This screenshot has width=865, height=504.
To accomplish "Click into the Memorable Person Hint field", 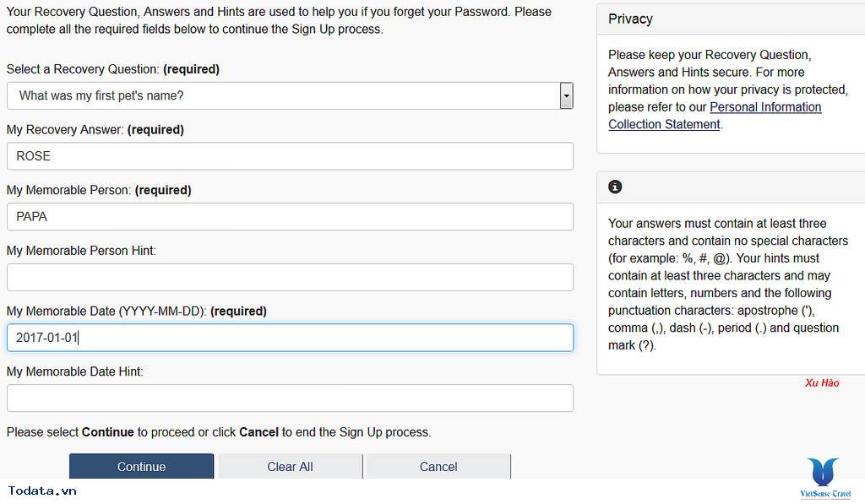I will [290, 277].
